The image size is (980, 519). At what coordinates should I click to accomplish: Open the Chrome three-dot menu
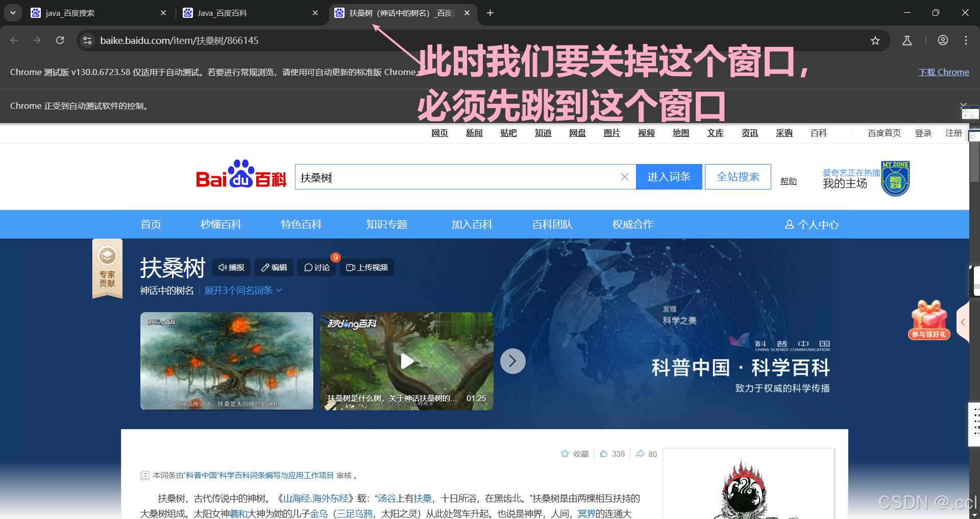tap(966, 40)
